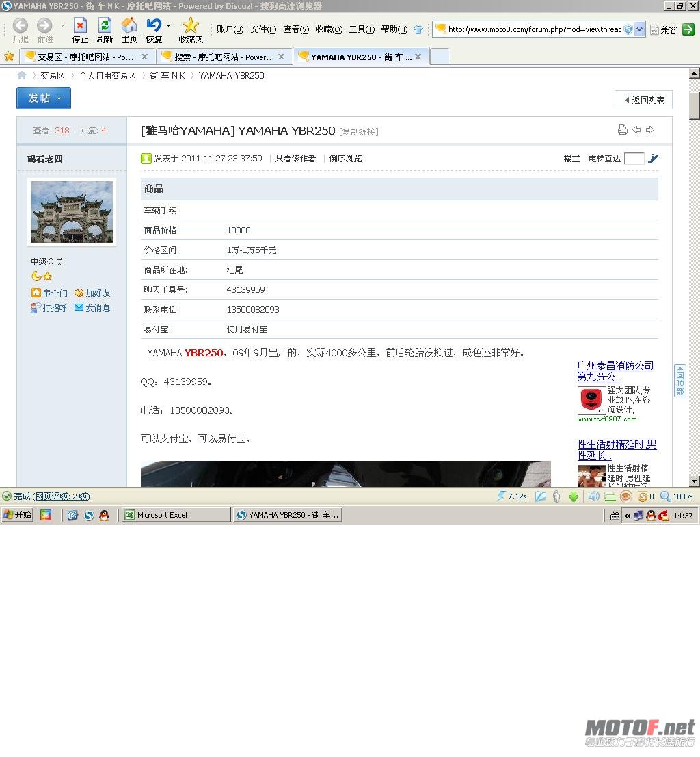The image size is (700, 757).
Task: Click the forum home icon in breadcrumb
Action: 22,75
